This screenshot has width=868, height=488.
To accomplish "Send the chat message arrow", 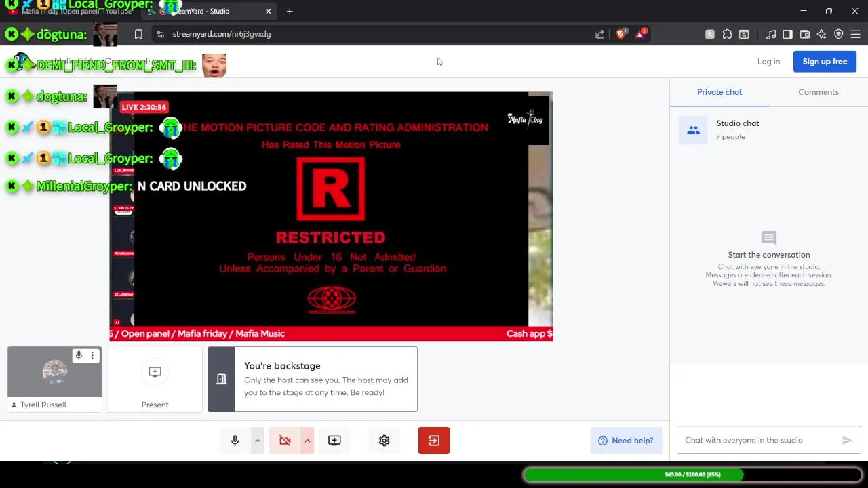I will click(847, 440).
